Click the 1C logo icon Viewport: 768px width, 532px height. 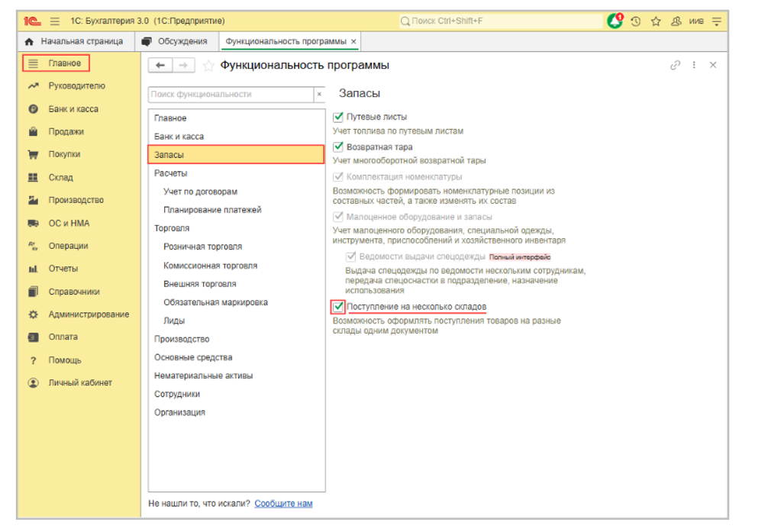pyautogui.click(x=32, y=21)
